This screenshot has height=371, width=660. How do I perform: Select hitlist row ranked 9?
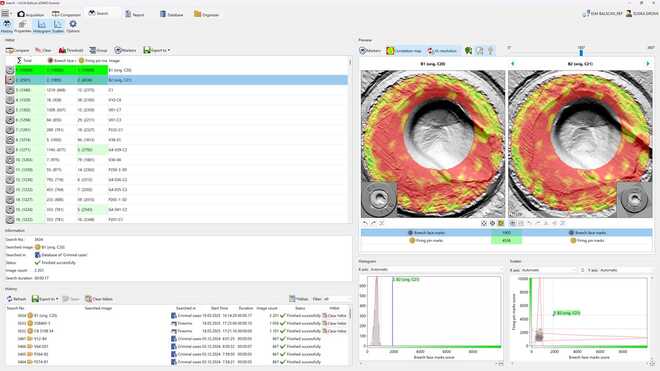pyautogui.click(x=177, y=150)
